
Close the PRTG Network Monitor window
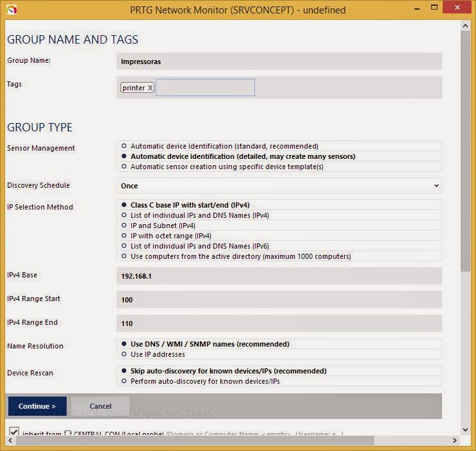[x=457, y=7]
